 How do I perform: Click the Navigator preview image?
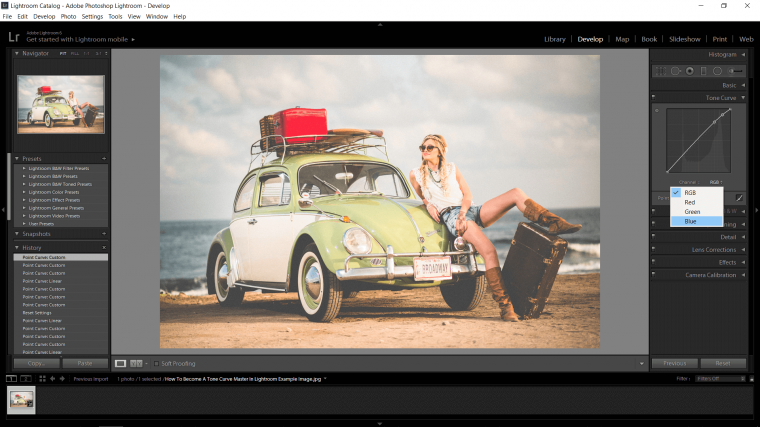(61, 104)
